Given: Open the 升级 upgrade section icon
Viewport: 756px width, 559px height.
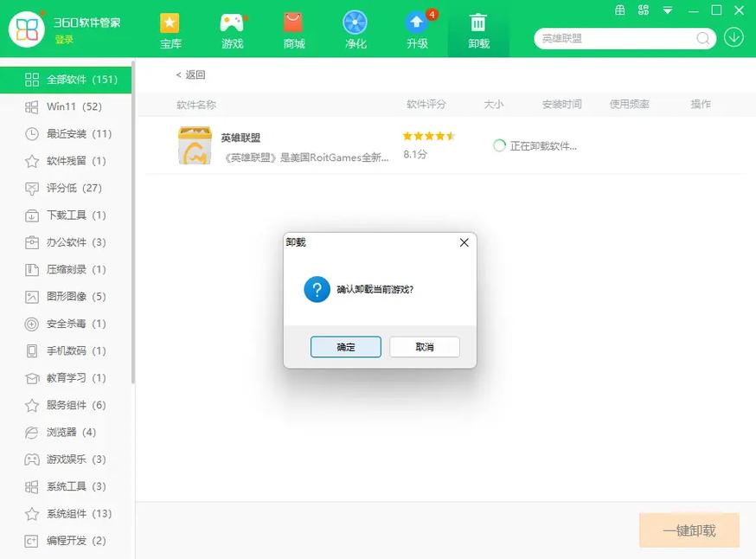Looking at the screenshot, I should [x=417, y=24].
